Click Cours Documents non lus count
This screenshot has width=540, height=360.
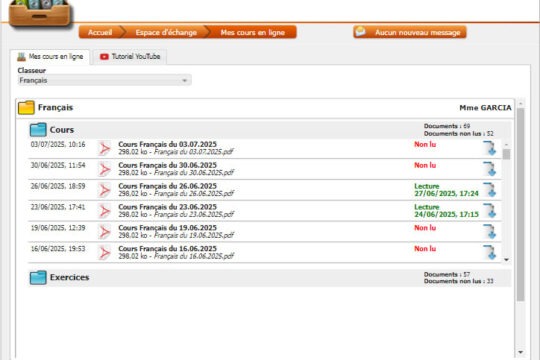tap(459, 134)
